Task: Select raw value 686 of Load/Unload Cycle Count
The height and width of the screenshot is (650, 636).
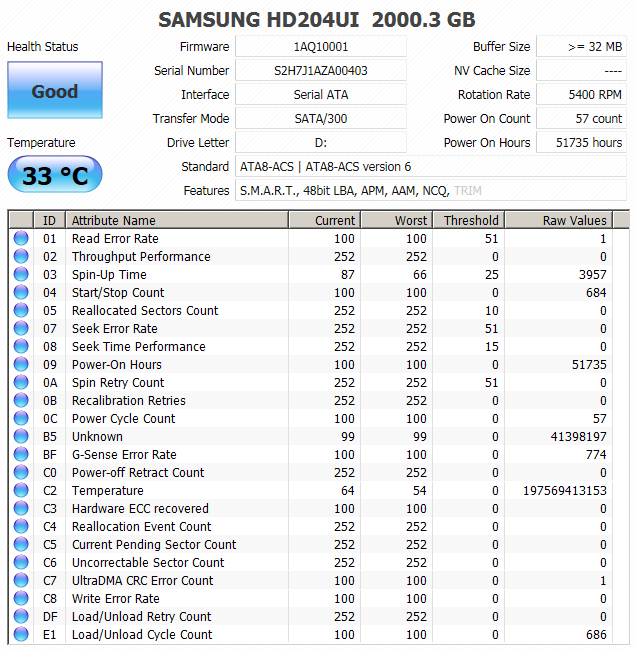Action: pos(596,634)
